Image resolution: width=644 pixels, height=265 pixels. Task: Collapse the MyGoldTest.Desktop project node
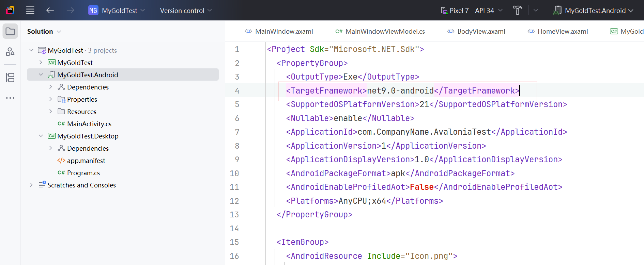tap(41, 136)
